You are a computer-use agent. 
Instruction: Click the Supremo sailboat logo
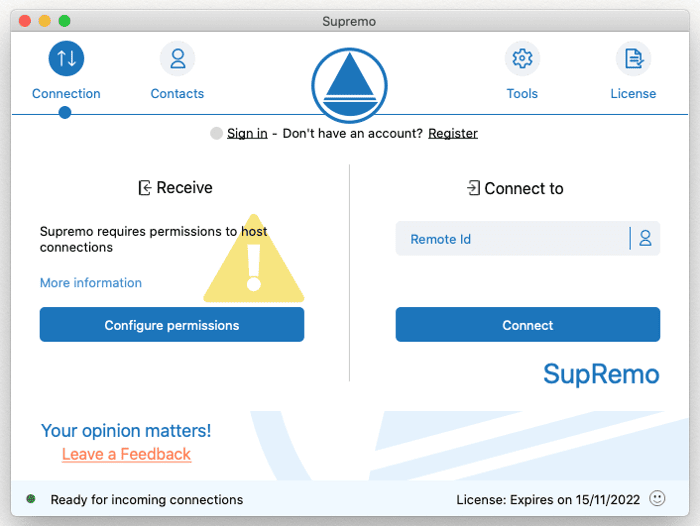pyautogui.click(x=349, y=85)
